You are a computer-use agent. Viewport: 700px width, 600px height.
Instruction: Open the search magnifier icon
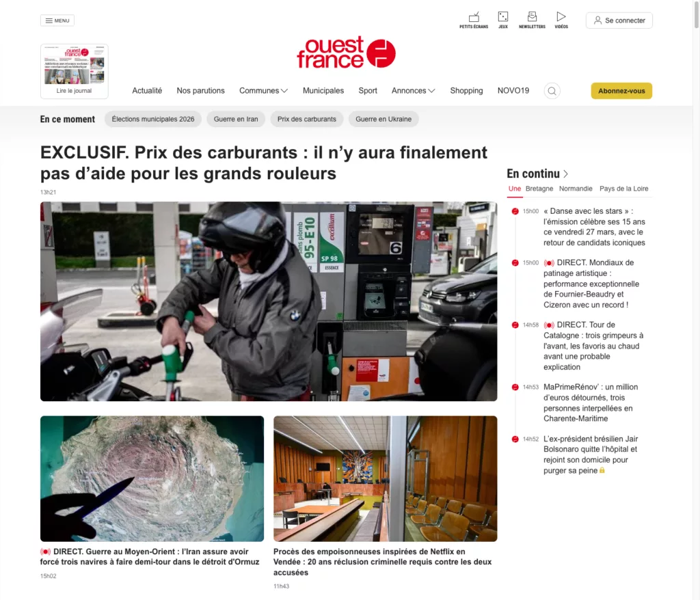[x=552, y=90]
